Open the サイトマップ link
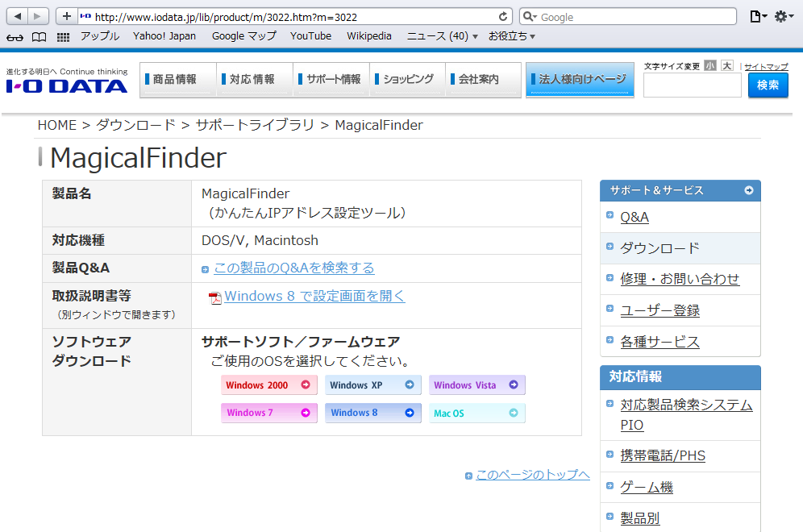 click(766, 67)
